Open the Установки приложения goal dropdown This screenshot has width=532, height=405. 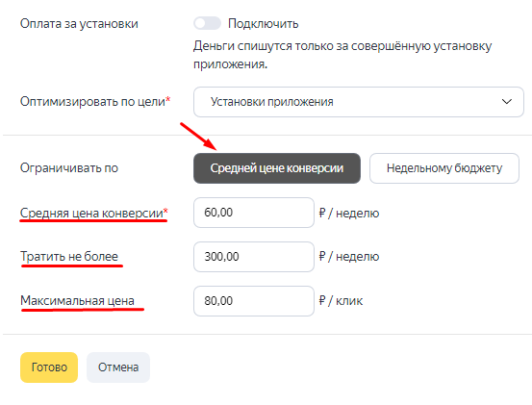tap(359, 102)
